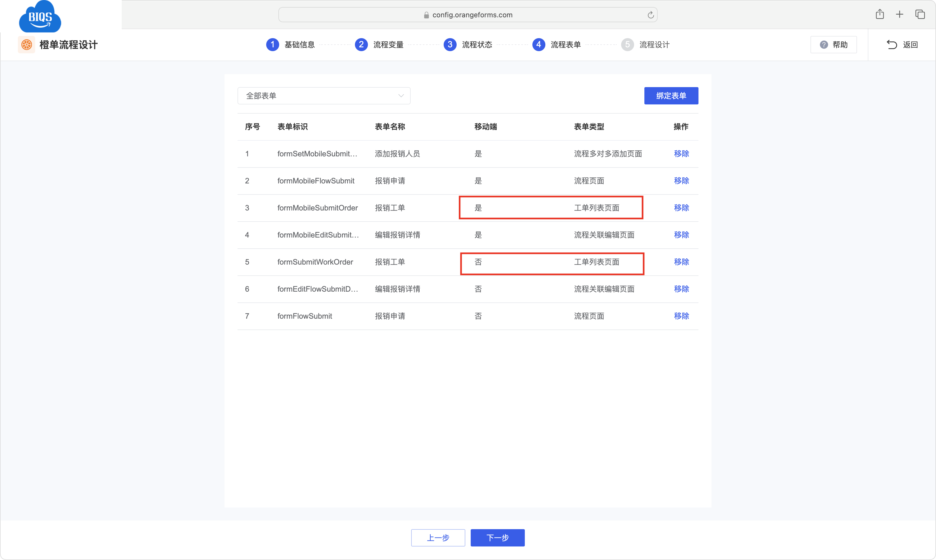
Task: Click the 表单类型 column header
Action: pos(589,127)
